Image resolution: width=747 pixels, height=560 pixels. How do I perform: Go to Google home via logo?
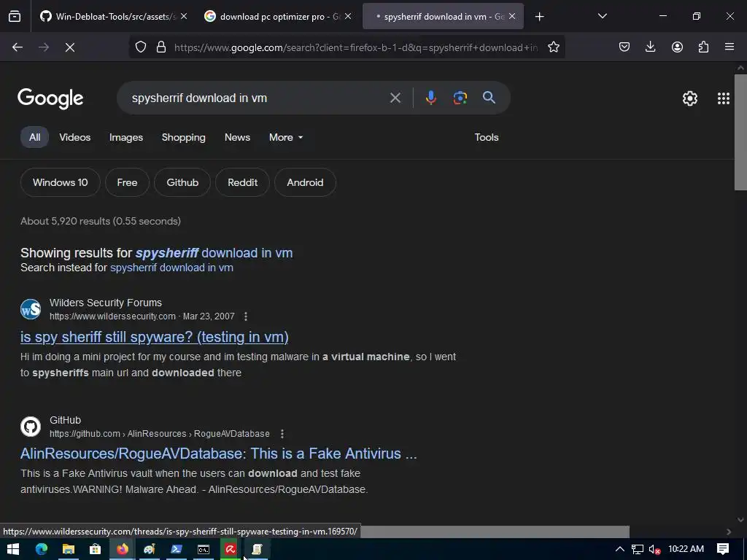click(x=50, y=98)
